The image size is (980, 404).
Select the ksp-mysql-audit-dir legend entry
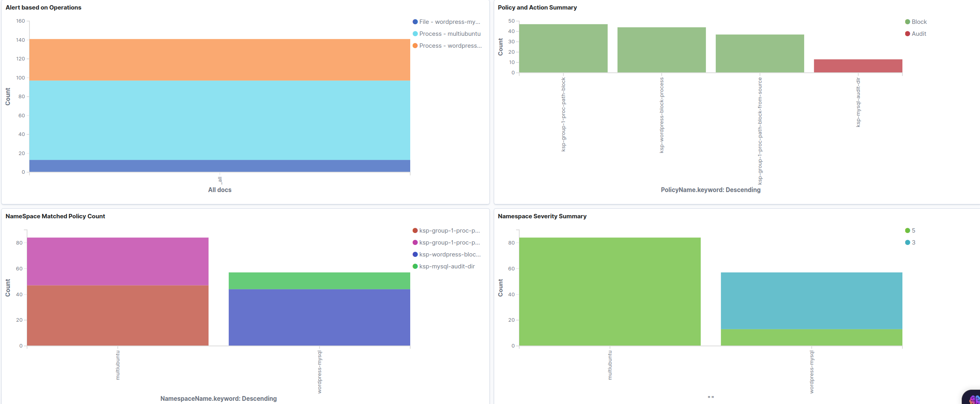tap(444, 266)
